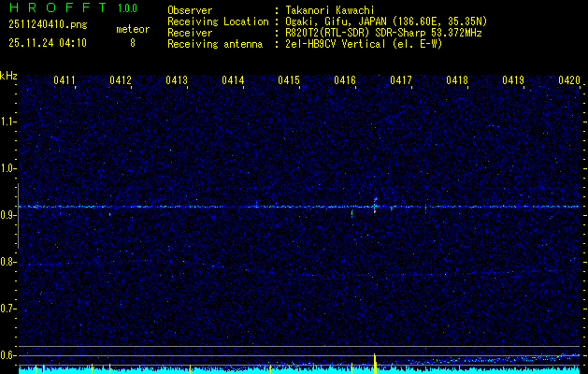Click the tallest yellow spike in power graph
This screenshot has width=588, height=374.
click(375, 363)
